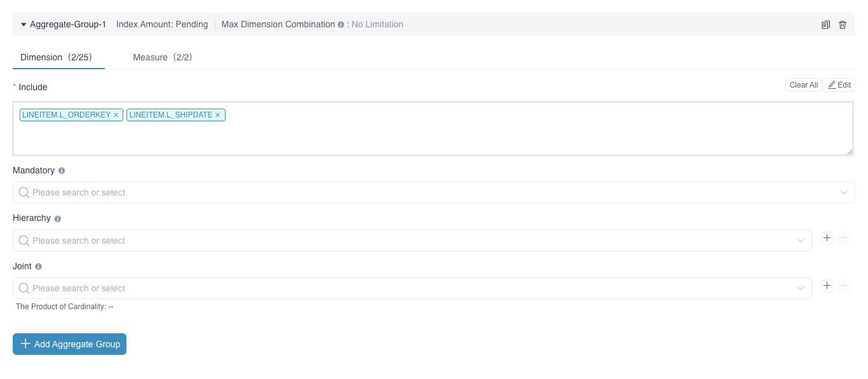Click the Max Dimension Combination info icon
The width and height of the screenshot is (868, 379).
(x=341, y=25)
